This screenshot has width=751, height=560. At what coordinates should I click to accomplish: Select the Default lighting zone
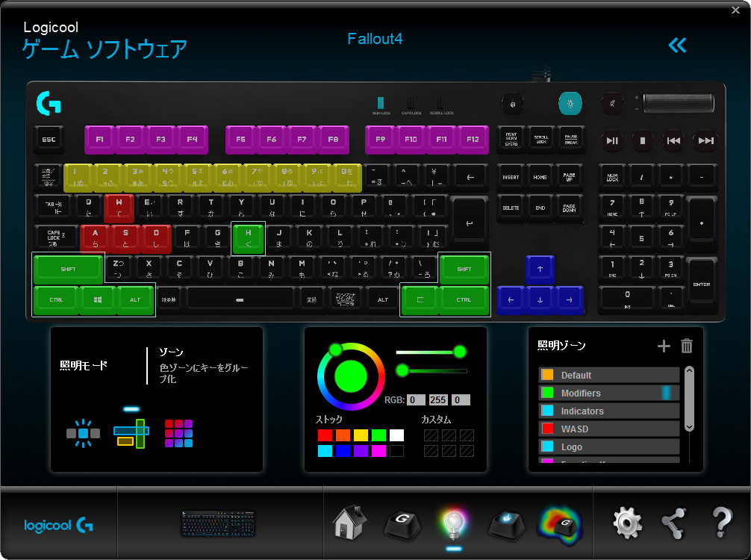[x=608, y=375]
